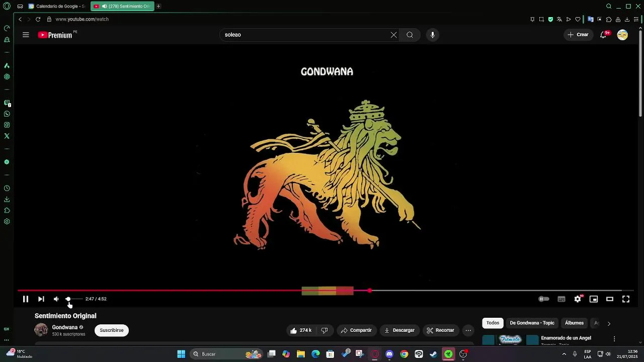Select the Todos filter chip

[493, 323]
